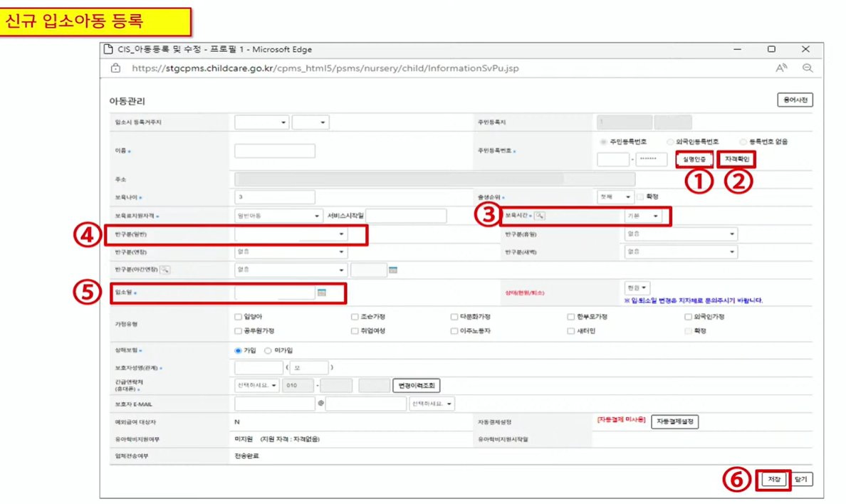Image resolution: width=846 pixels, height=504 pixels.
Task: Click the 실명인증 button
Action: pyautogui.click(x=694, y=159)
